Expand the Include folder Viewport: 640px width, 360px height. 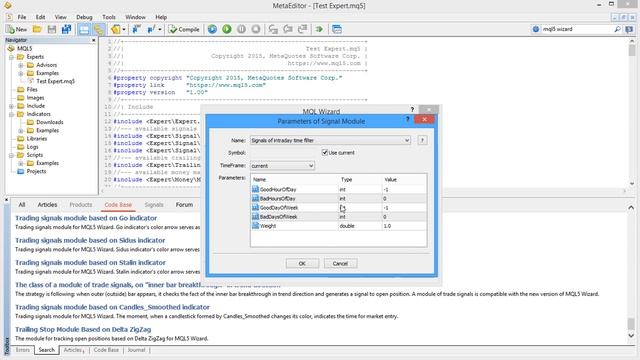pos(11,106)
